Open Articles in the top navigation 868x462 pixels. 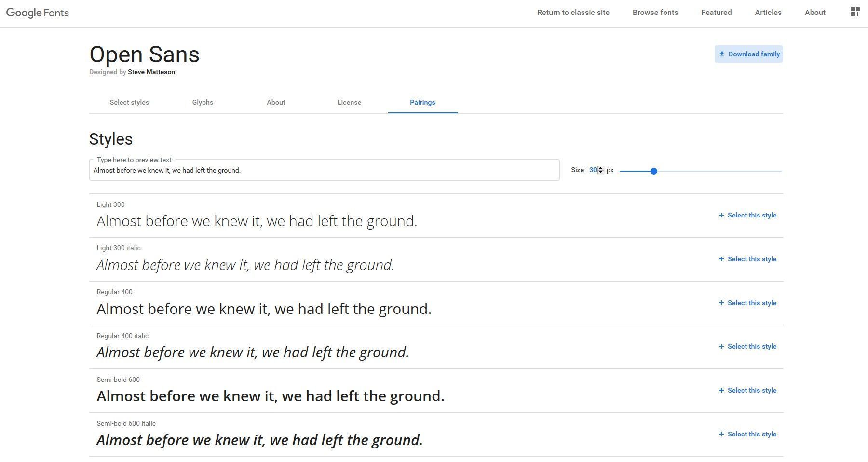768,13
